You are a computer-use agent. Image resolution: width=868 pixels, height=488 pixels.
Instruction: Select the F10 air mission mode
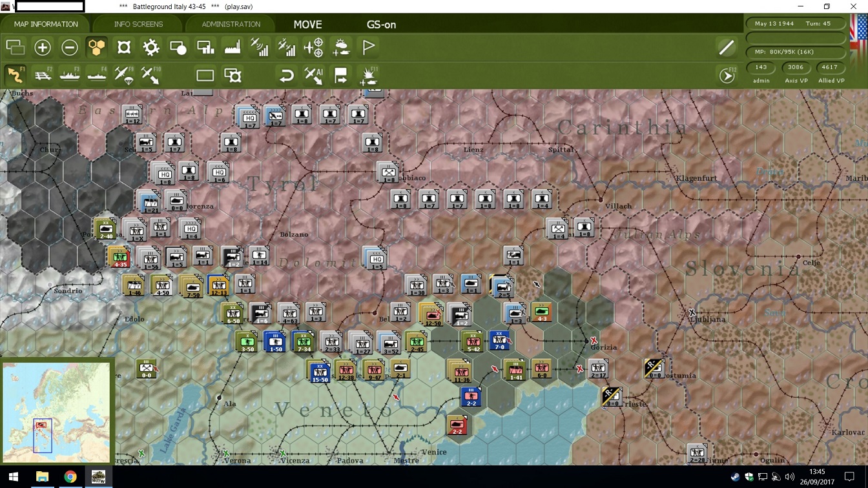[x=151, y=75]
